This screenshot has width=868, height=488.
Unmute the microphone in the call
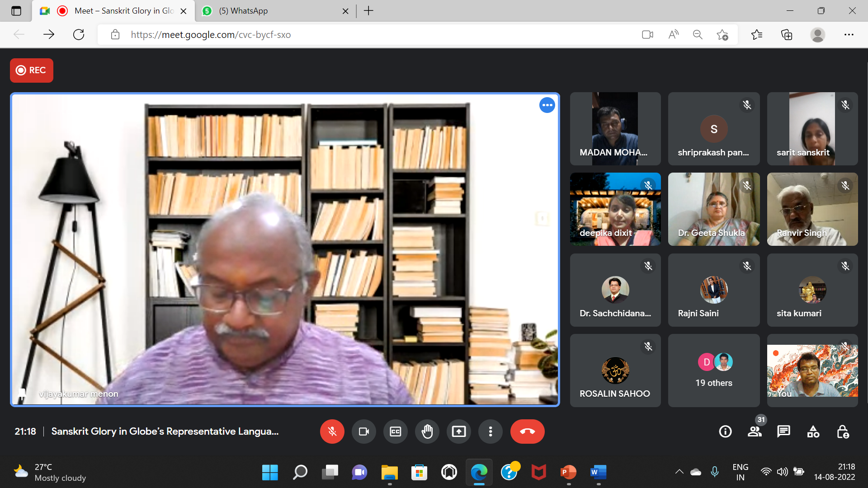(332, 432)
